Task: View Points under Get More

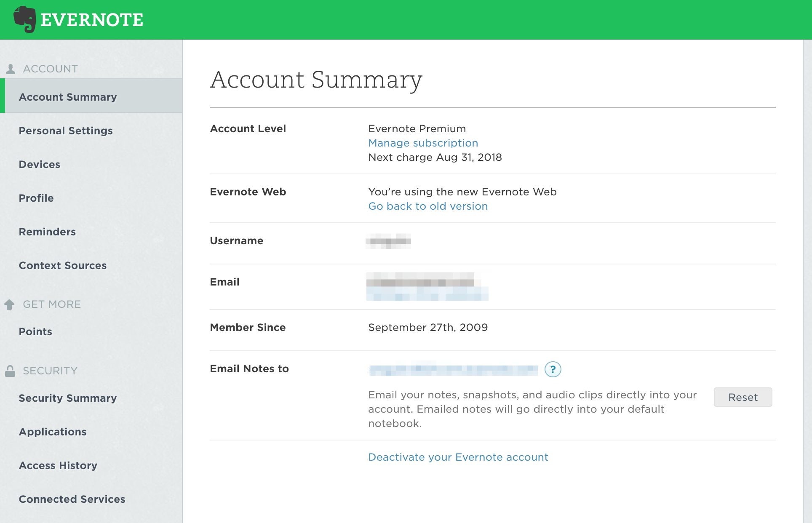Action: [x=35, y=332]
